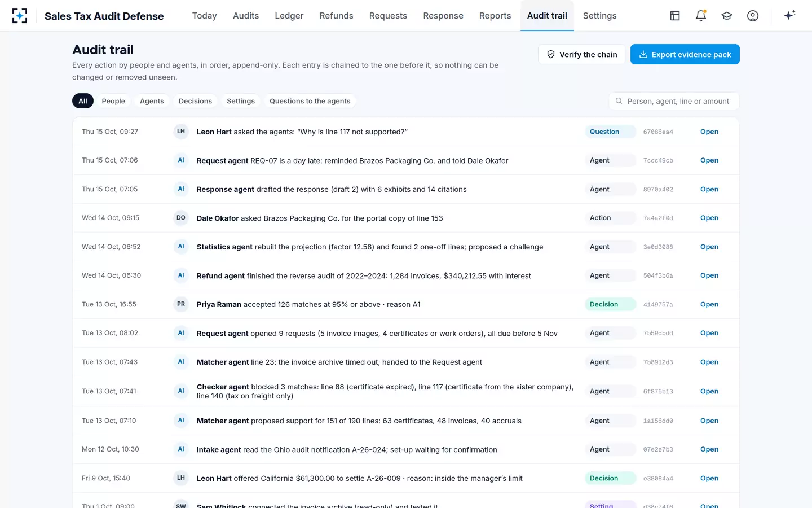The height and width of the screenshot is (508, 812).
Task: Open the Dale Okafor line 153 entry
Action: [709, 218]
